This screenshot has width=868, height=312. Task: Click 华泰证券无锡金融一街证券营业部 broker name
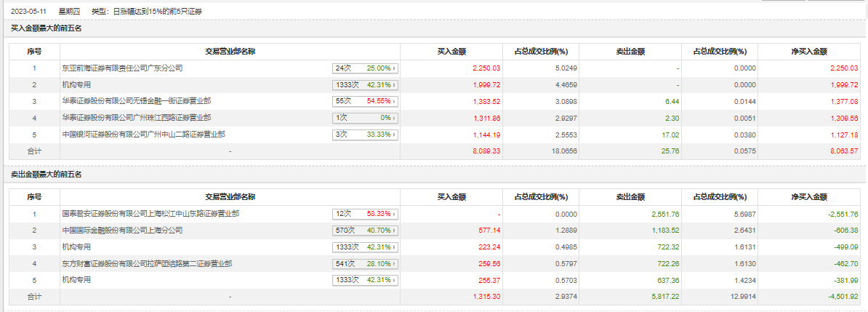(x=136, y=101)
